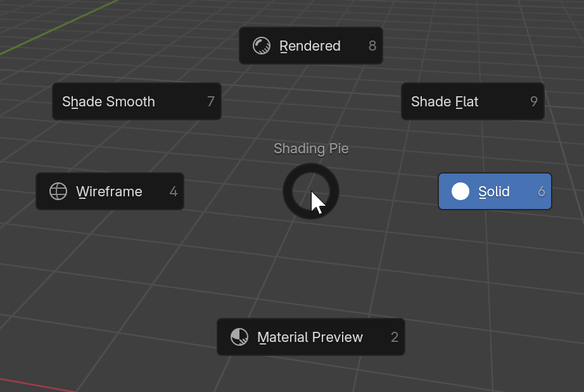Viewport: 584px width, 392px height.
Task: Click the Rendered shading sphere icon
Action: (x=262, y=46)
